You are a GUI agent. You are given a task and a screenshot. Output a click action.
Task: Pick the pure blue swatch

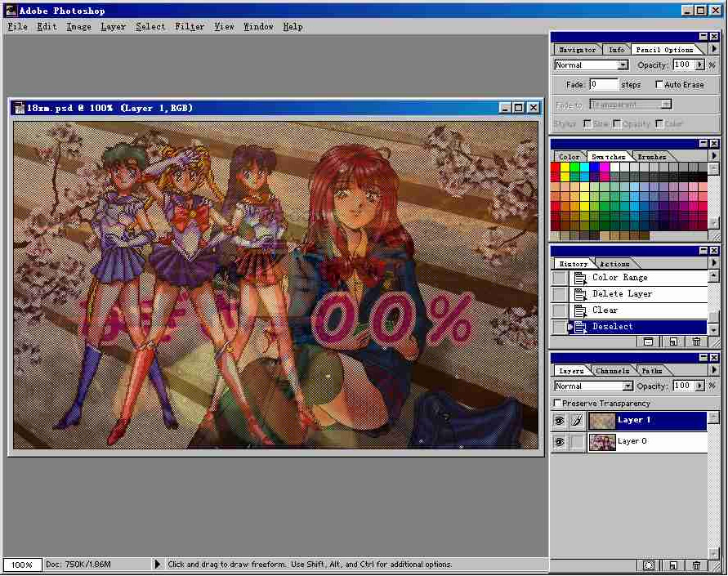594,167
